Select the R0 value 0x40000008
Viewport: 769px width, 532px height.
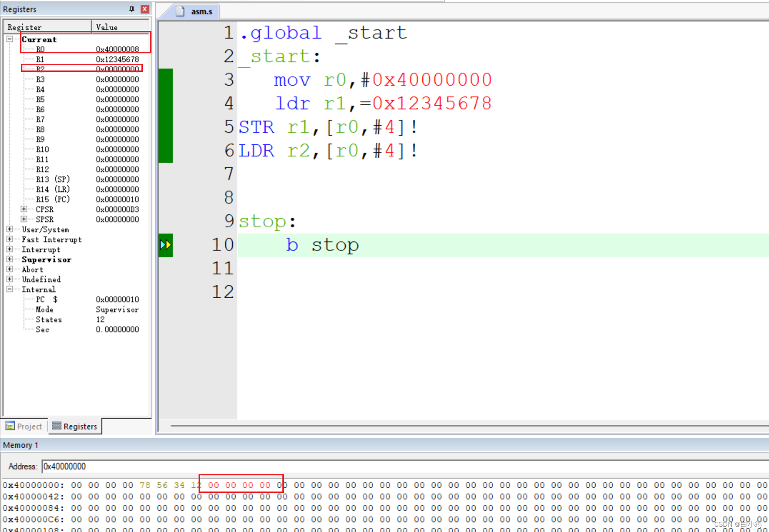[x=118, y=49]
